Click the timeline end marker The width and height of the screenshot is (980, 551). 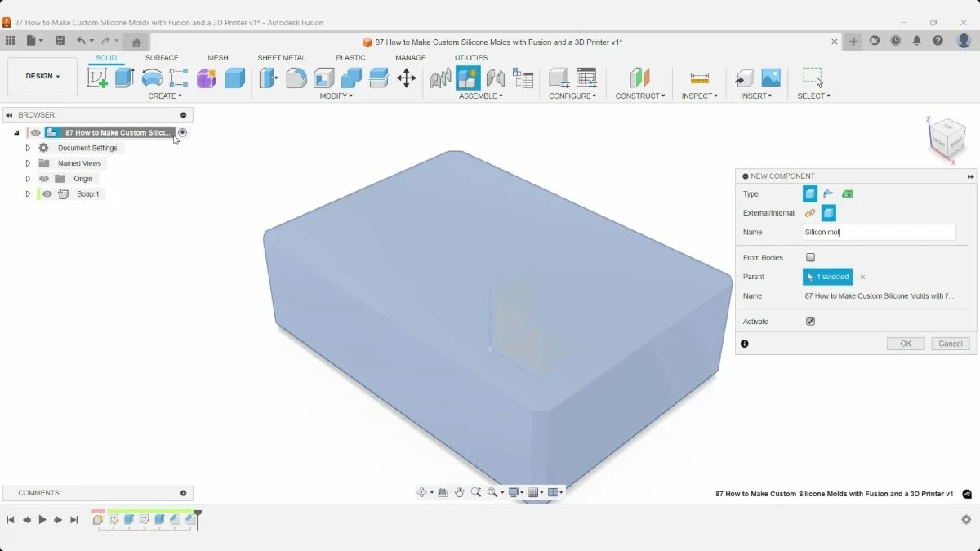pos(198,519)
